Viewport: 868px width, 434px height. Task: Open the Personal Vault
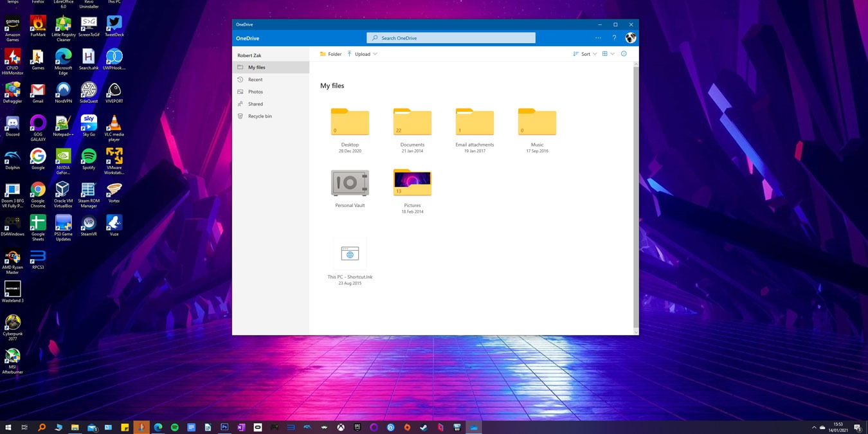350,183
